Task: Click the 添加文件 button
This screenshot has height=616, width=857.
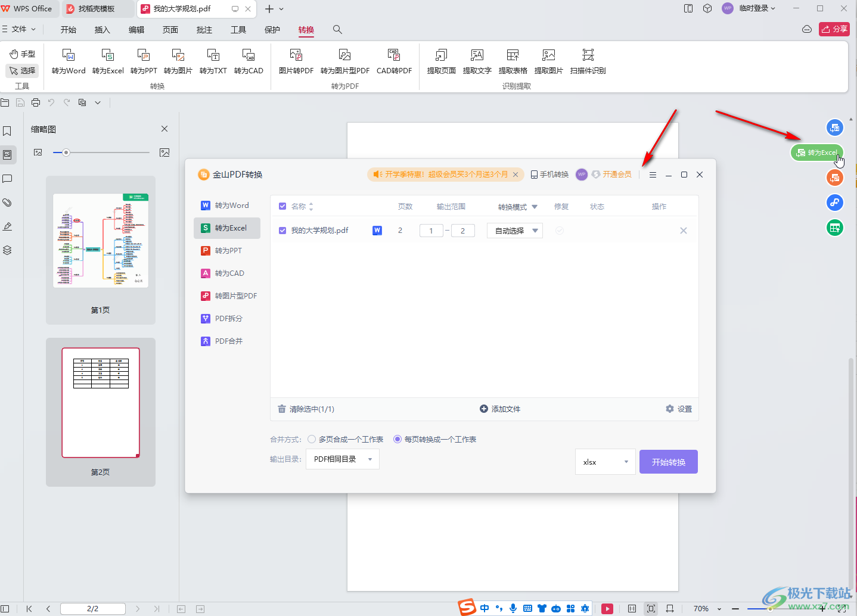Action: tap(500, 409)
